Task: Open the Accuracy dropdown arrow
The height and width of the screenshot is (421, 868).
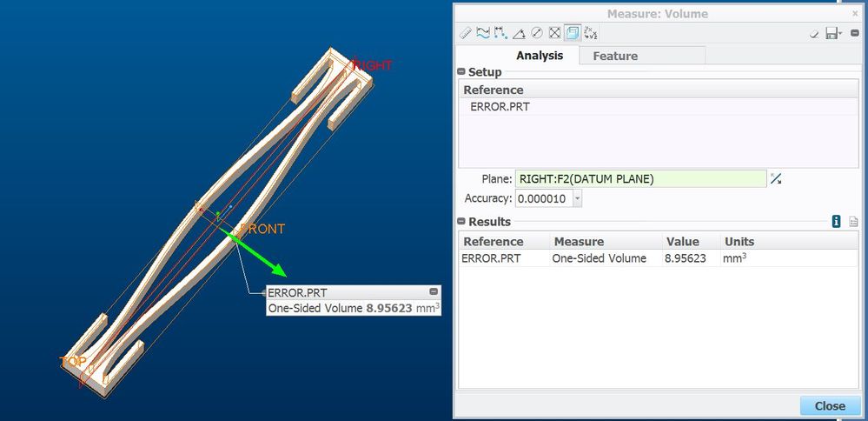Action: (577, 198)
